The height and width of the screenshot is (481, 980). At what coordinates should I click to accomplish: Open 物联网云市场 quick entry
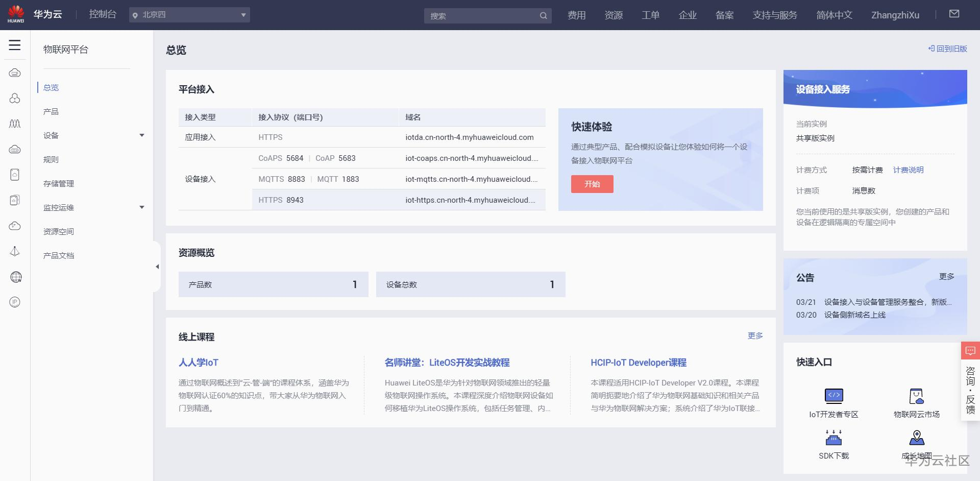point(916,403)
